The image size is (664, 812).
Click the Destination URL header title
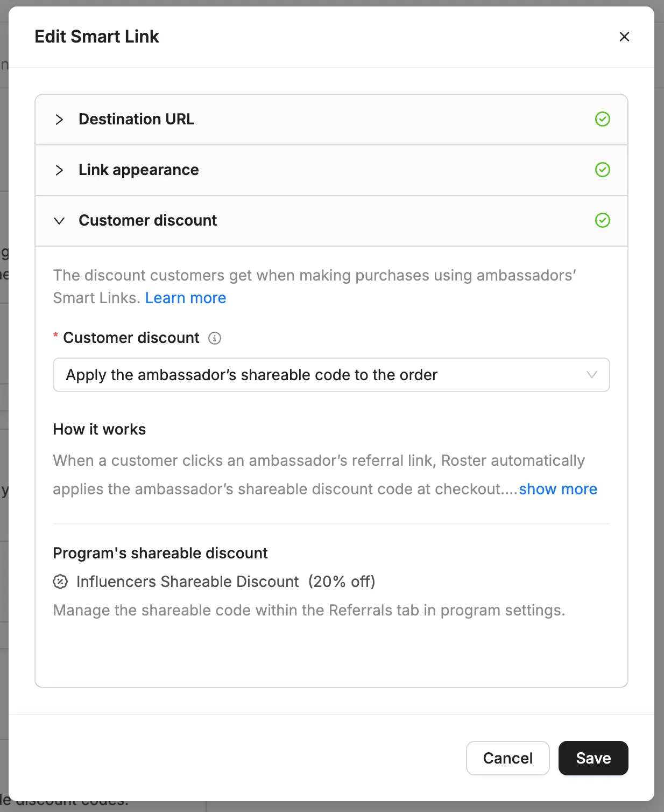[137, 119]
